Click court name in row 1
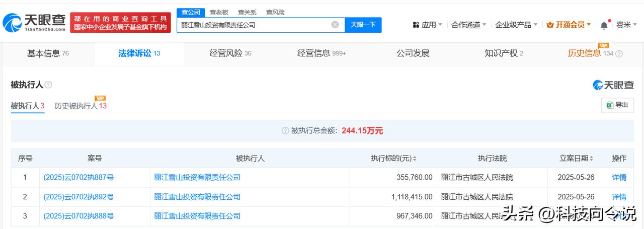 coord(477,177)
